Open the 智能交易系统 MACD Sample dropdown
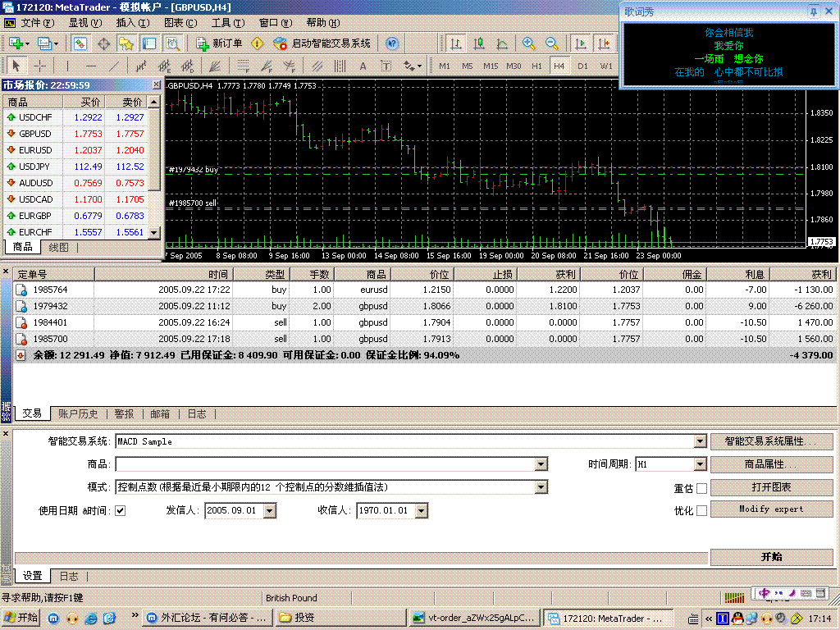This screenshot has height=630, width=840. [700, 441]
